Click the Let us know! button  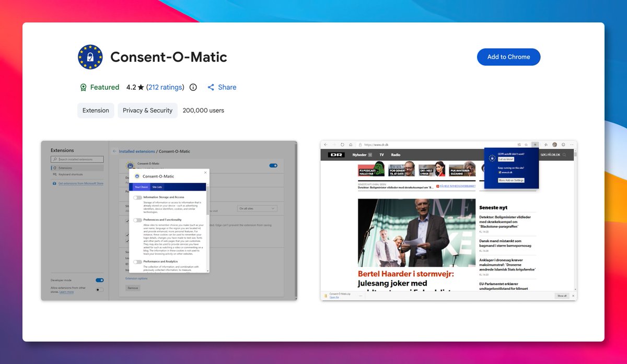tap(506, 159)
